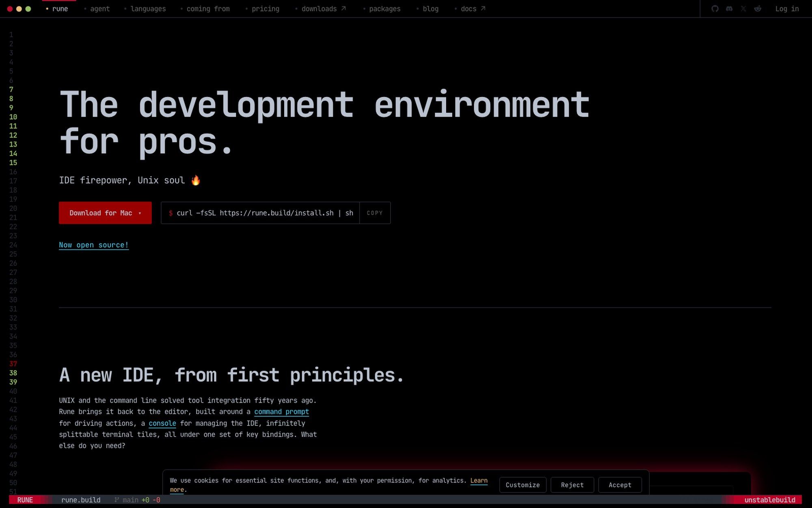Click Log in
The height and width of the screenshot is (508, 812).
point(787,9)
